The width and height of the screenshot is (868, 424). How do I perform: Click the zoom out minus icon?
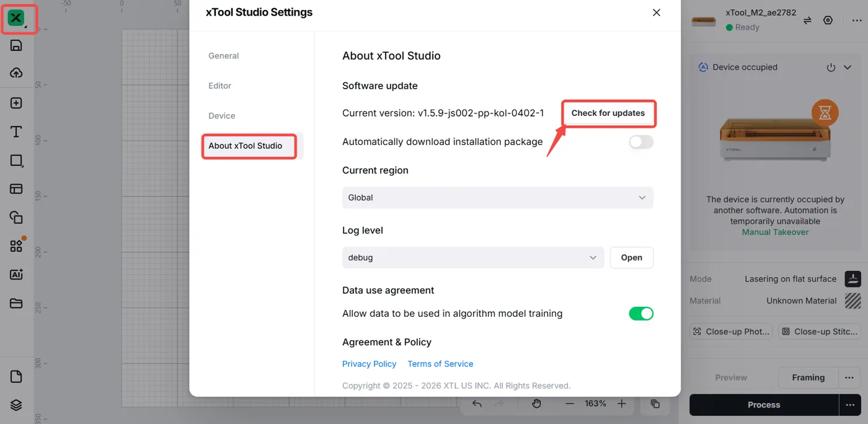[x=570, y=404]
